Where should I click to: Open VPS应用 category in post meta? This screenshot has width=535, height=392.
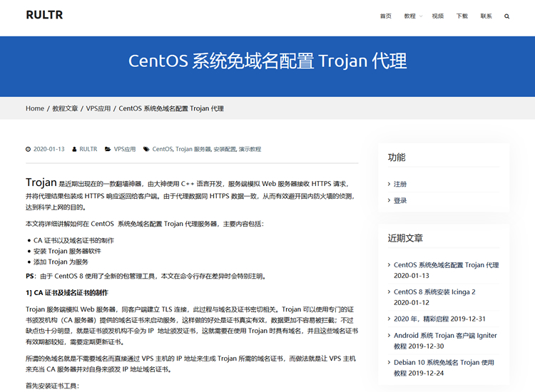click(x=125, y=149)
